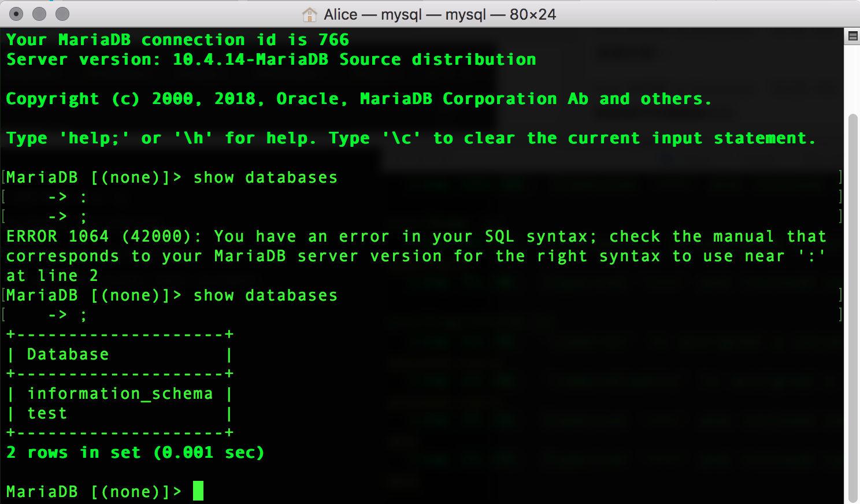
Task: Click the window title 'Alice — mysql — mysql — 80×24'
Action: [440, 14]
